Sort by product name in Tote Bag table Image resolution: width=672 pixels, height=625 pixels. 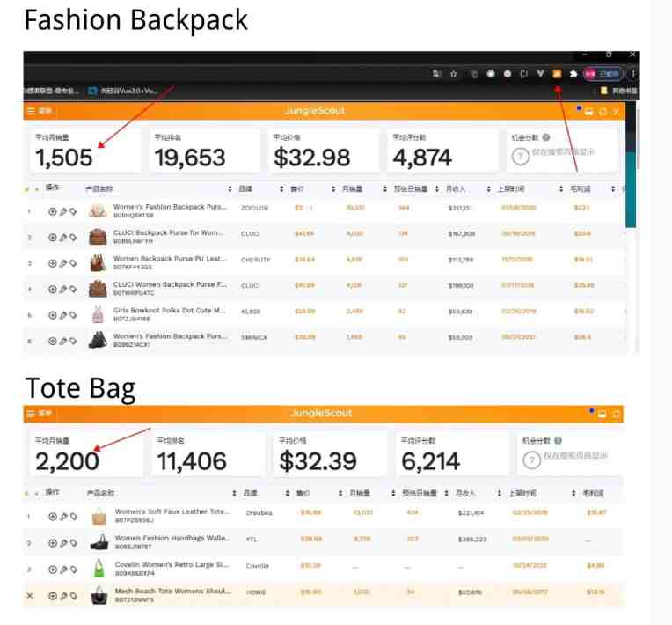click(234, 493)
